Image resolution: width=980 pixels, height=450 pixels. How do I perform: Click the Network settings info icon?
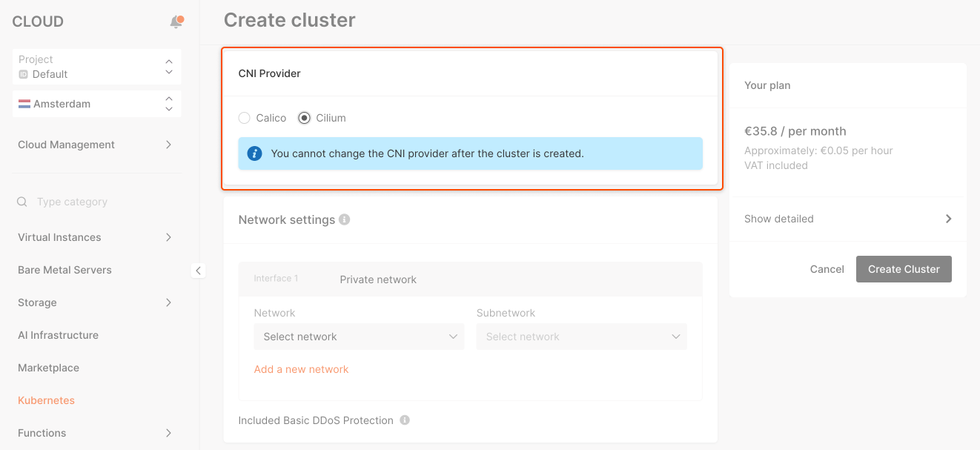[x=344, y=219]
